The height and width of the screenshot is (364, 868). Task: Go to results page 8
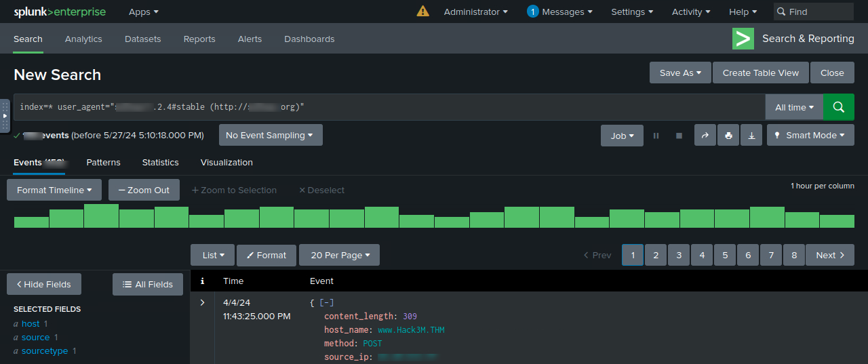pyautogui.click(x=794, y=255)
